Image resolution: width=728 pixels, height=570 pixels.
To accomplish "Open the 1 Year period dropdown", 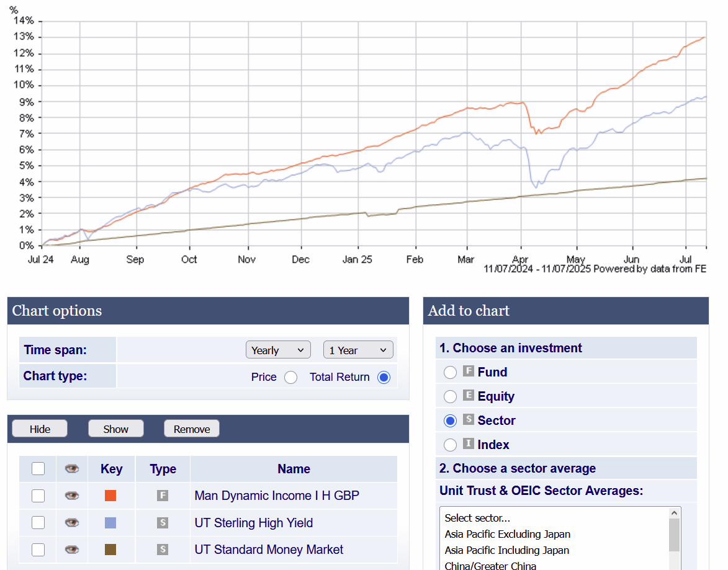I will point(358,350).
